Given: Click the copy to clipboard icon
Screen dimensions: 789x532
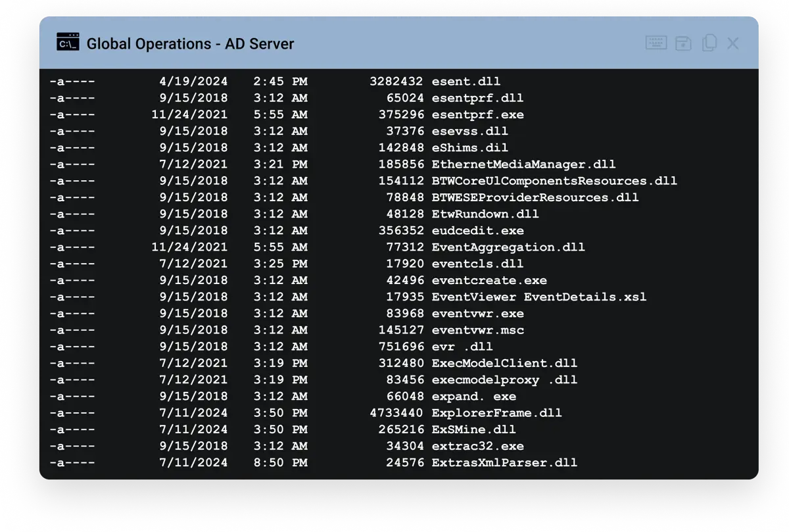Looking at the screenshot, I should pos(709,43).
